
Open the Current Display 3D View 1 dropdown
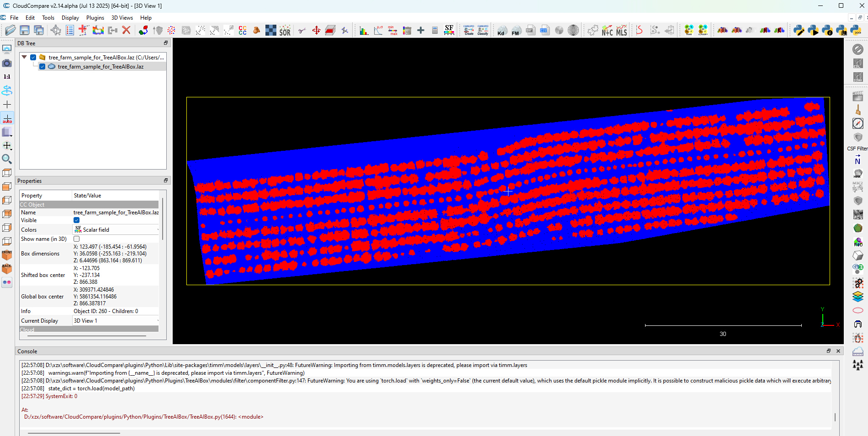click(116, 320)
